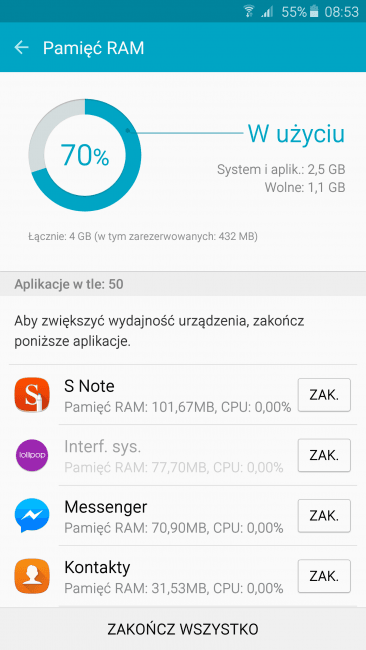The height and width of the screenshot is (650, 366).
Task: Tap the battery status icon
Action: (314, 12)
